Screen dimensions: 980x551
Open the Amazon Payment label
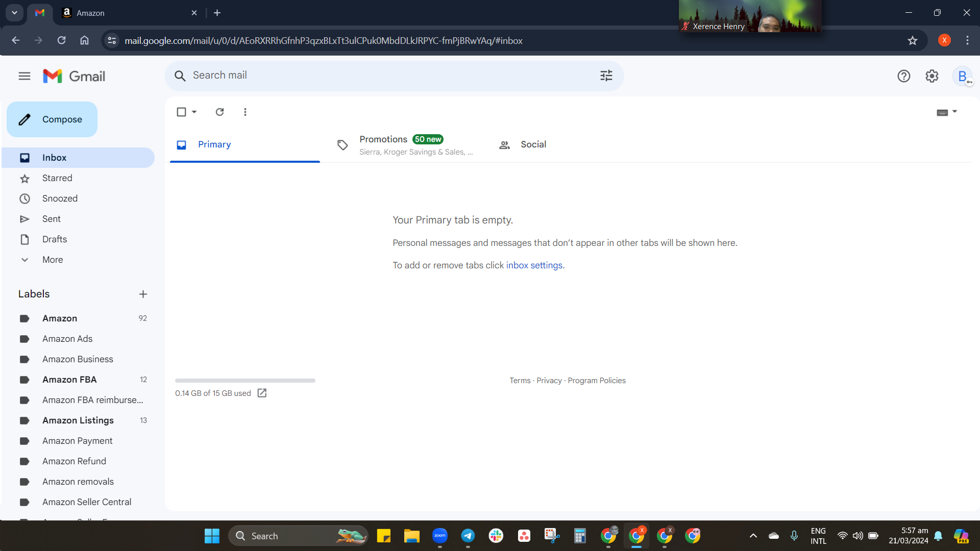coord(78,441)
